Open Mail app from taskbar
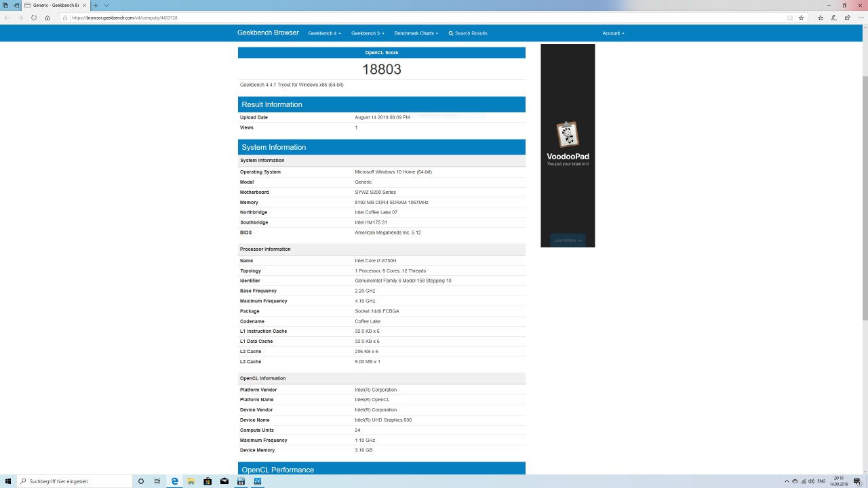Screen dimensions: 868x488 [224, 481]
